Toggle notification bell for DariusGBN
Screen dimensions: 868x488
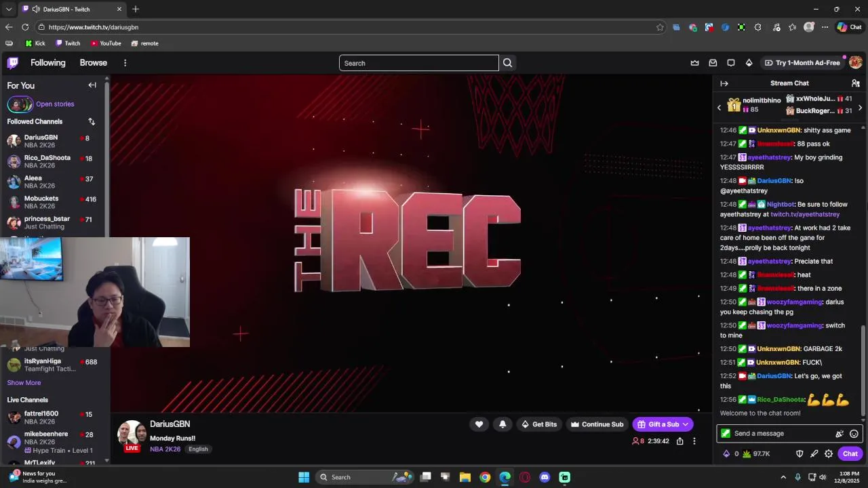[x=502, y=424]
